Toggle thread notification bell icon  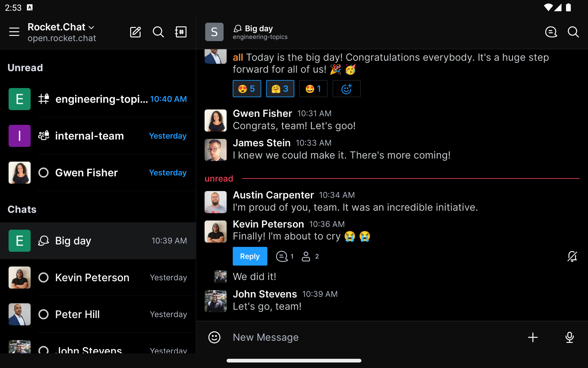(x=572, y=256)
